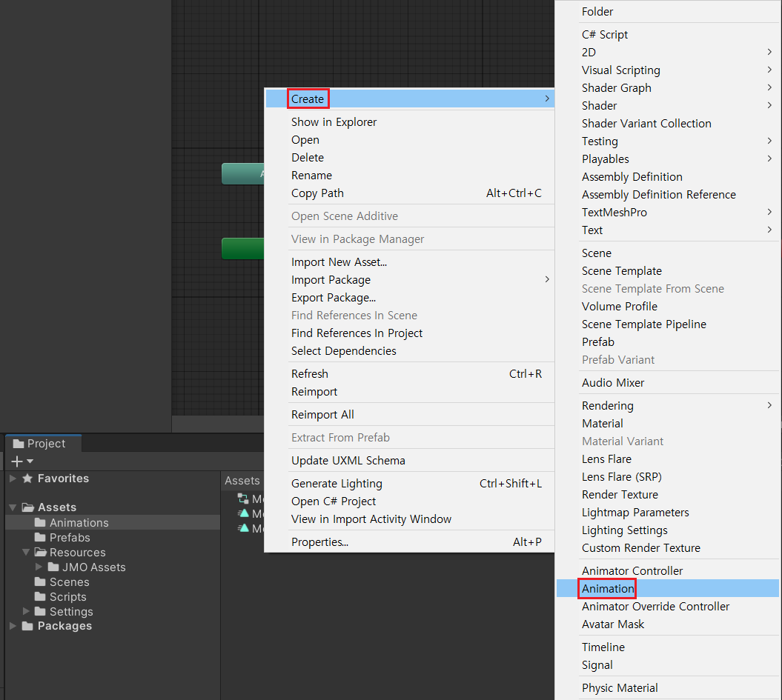Select Find References In Project
The width and height of the screenshot is (782, 700).
pyautogui.click(x=410, y=333)
